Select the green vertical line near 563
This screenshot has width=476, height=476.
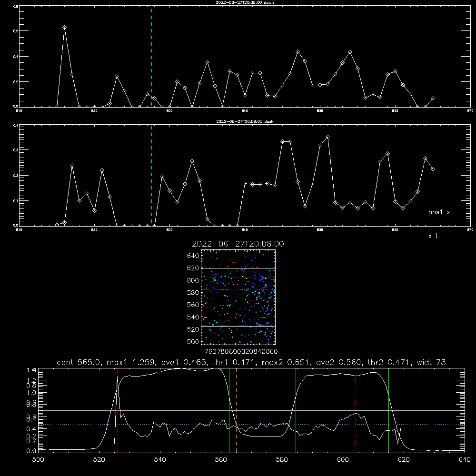coord(229,410)
